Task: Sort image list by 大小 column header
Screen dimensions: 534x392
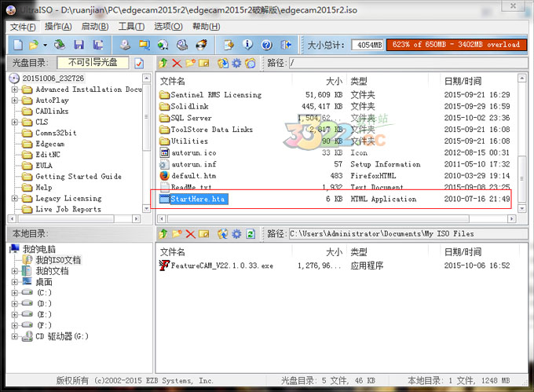Action: (x=334, y=81)
